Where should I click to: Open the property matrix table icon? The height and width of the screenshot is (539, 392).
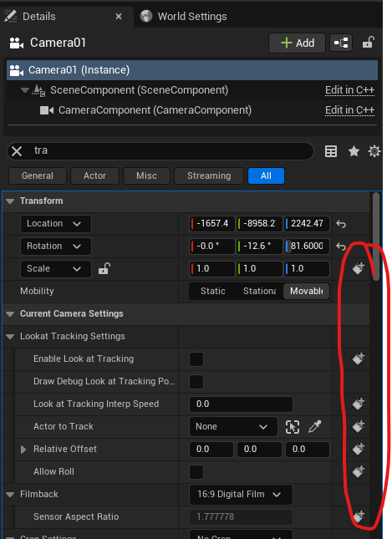(x=331, y=151)
